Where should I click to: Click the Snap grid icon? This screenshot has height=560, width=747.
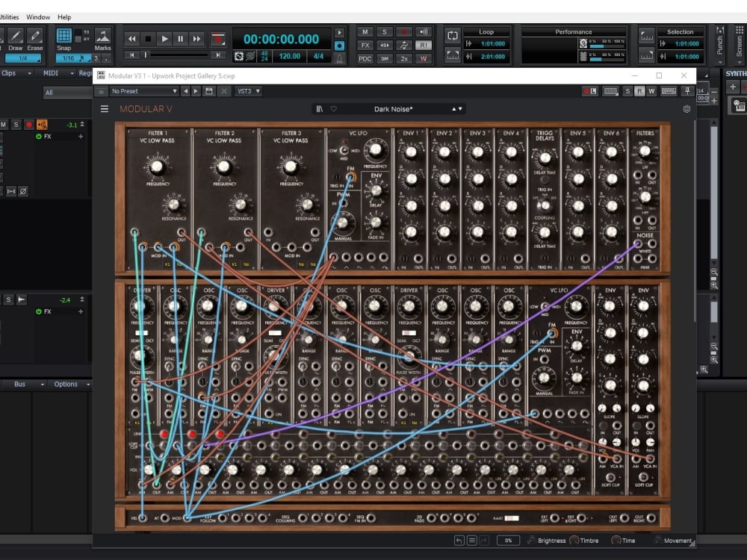point(63,36)
